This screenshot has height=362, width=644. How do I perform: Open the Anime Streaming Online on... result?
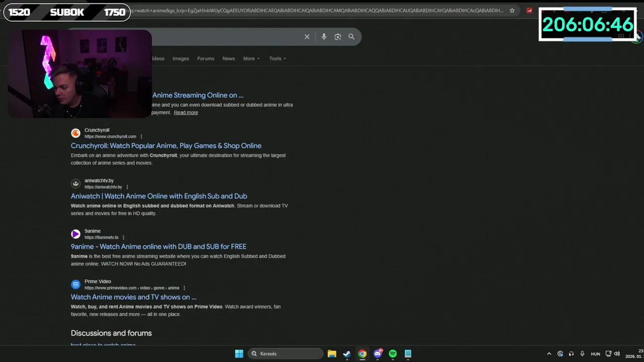pos(198,95)
